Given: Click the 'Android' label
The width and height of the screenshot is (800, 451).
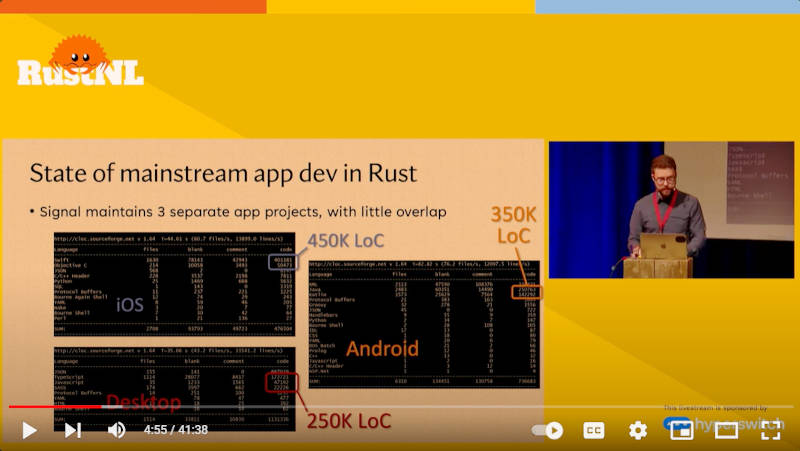Looking at the screenshot, I should (x=382, y=349).
